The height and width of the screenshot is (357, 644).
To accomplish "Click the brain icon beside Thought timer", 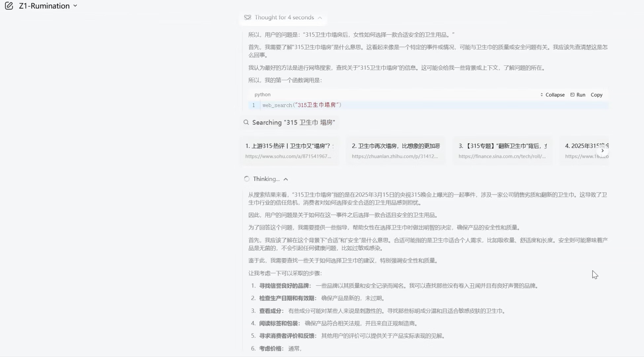I will tap(247, 18).
